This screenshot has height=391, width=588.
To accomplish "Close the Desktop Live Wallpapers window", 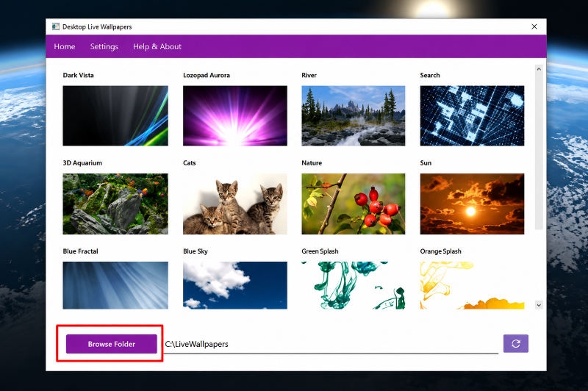I will pyautogui.click(x=534, y=26).
